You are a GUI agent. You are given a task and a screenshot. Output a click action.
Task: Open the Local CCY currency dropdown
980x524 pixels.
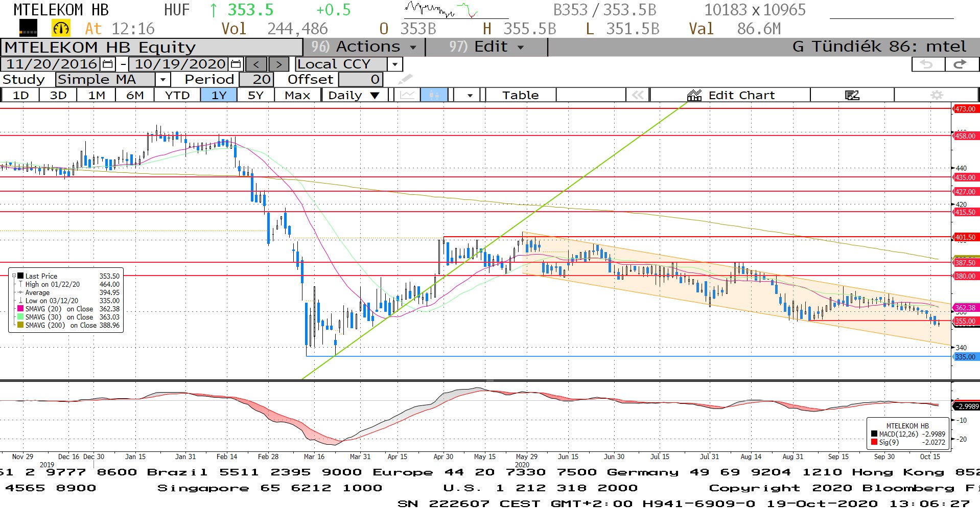click(x=394, y=64)
